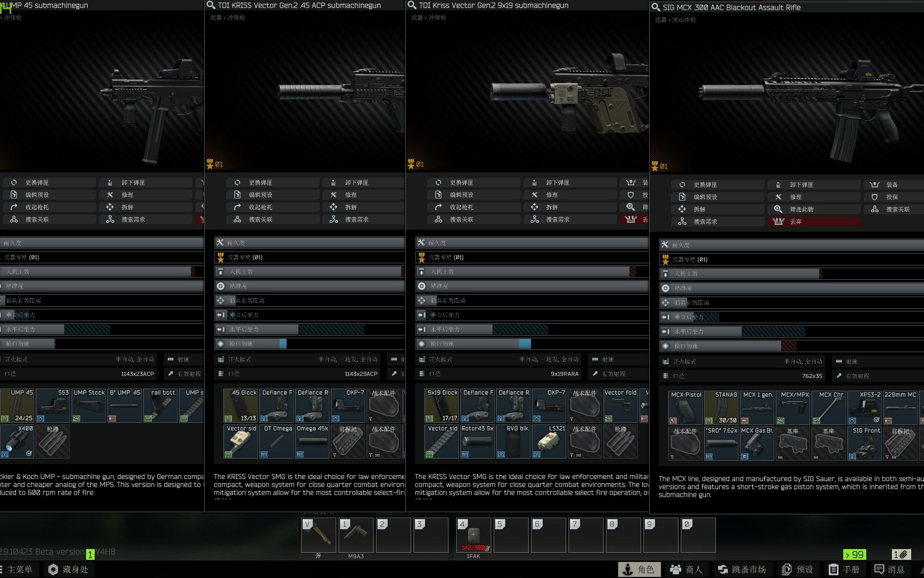Select the 8" UMP .45 barrel slot
The width and height of the screenshot is (924, 578).
pyautogui.click(x=125, y=405)
